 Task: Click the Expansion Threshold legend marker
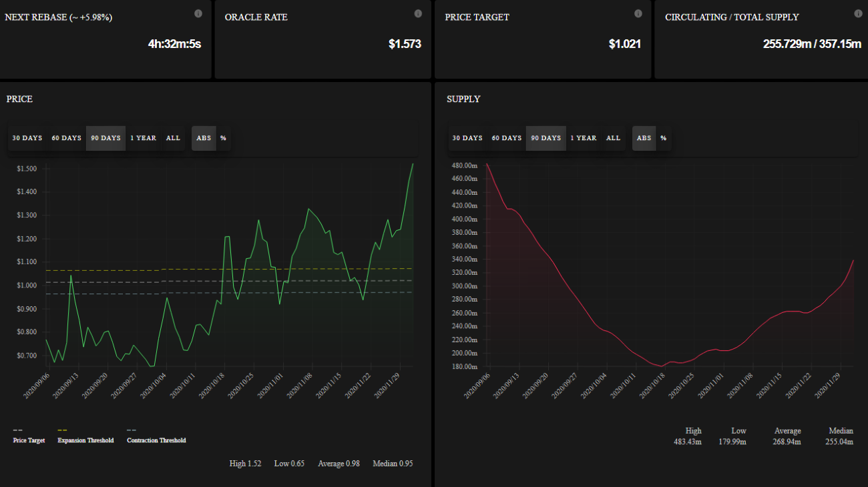click(61, 430)
